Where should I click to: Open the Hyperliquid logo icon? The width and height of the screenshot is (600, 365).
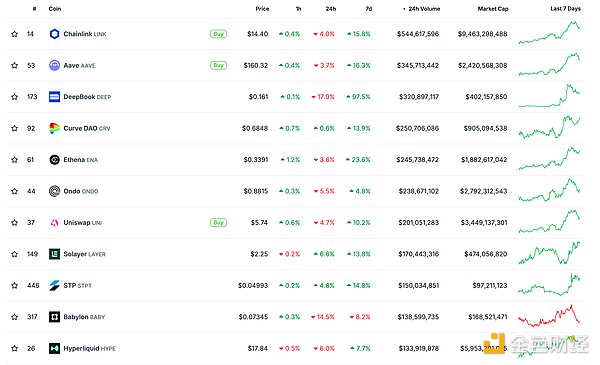[54, 349]
